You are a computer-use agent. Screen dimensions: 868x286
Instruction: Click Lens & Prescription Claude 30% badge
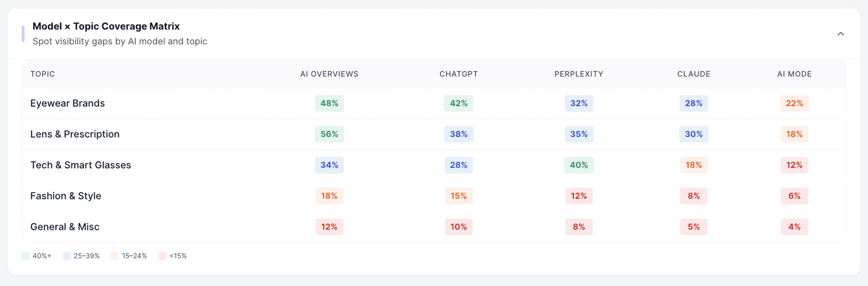click(694, 134)
